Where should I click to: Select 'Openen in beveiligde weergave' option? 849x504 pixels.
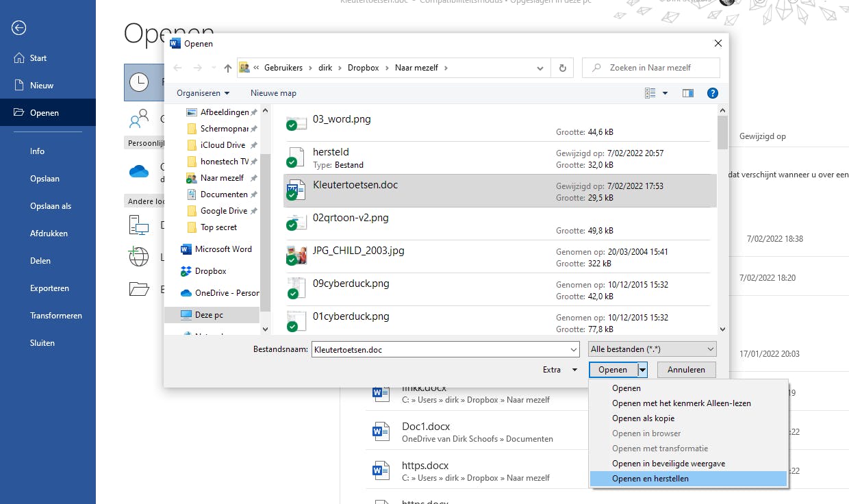(x=668, y=464)
